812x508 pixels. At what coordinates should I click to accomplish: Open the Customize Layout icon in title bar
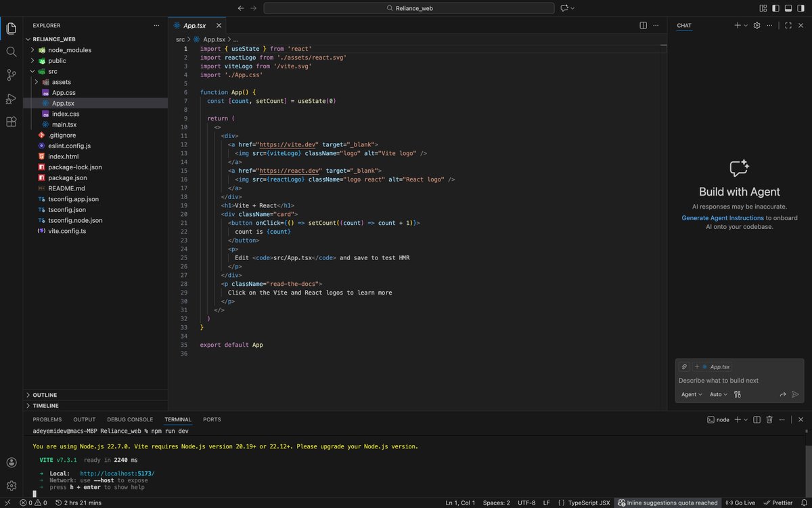pos(763,7)
